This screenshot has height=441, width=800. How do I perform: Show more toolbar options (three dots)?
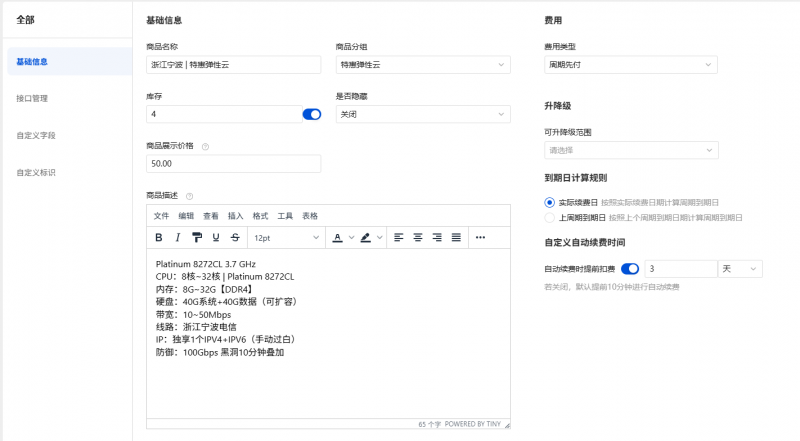[480, 238]
